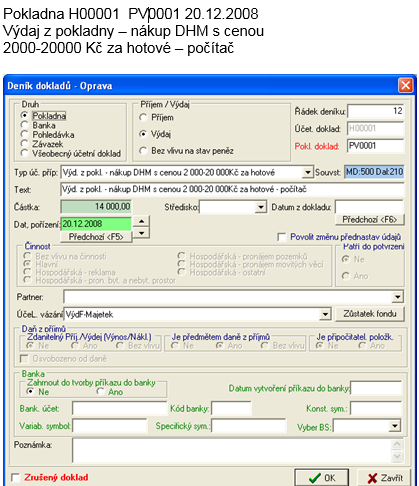The height and width of the screenshot is (486, 419).
Task: Enable Povolit změnu přednastav údajů checkbox
Action: [x=282, y=237]
